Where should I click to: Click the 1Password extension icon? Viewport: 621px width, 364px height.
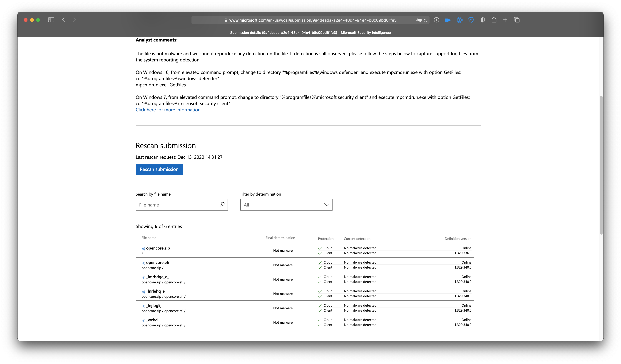(459, 20)
